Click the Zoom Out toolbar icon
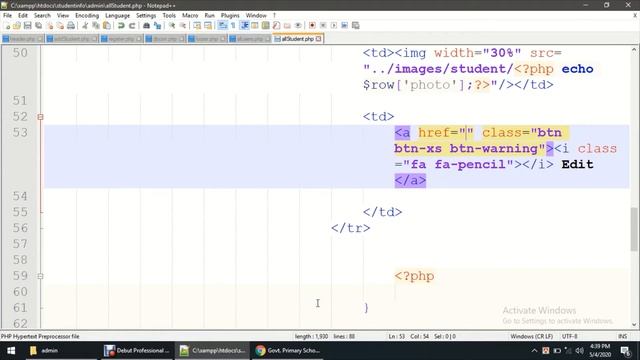 point(182,25)
